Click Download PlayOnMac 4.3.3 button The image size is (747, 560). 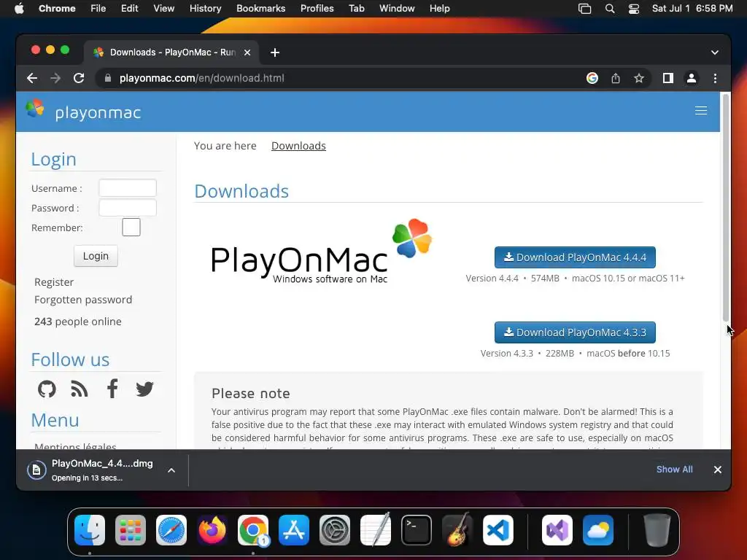575,332
